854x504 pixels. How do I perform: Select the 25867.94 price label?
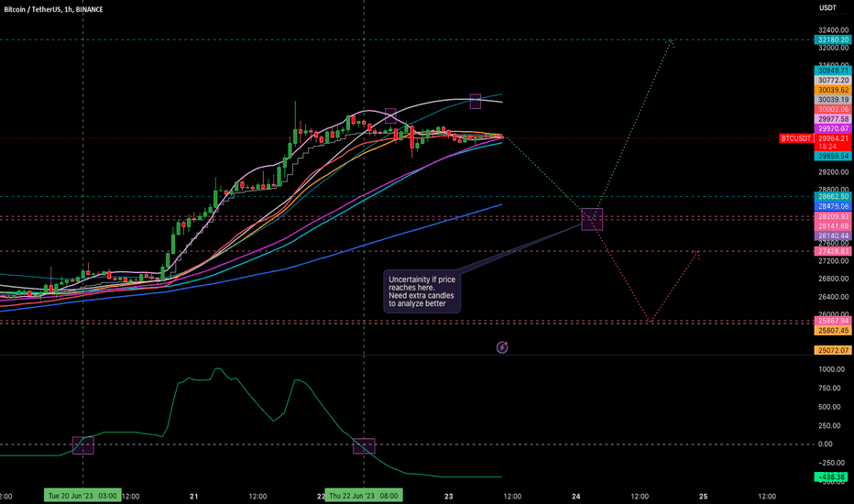(x=833, y=321)
